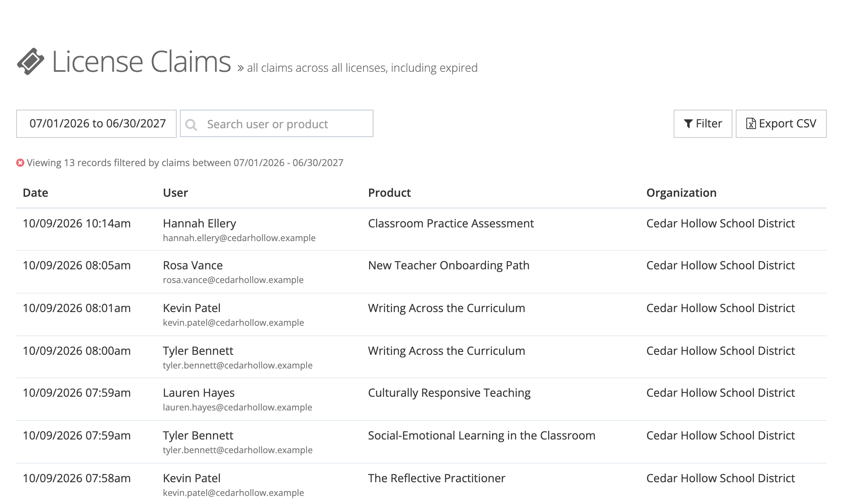This screenshot has height=504, width=843.
Task: Click the User column header
Action: [175, 193]
